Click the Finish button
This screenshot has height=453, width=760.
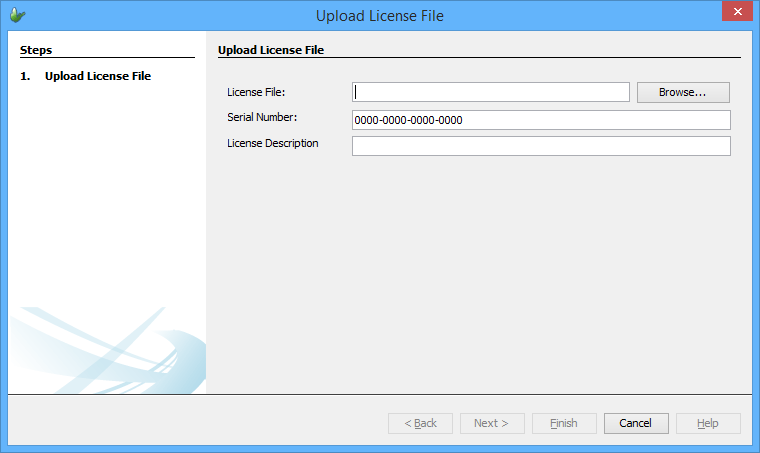564,423
